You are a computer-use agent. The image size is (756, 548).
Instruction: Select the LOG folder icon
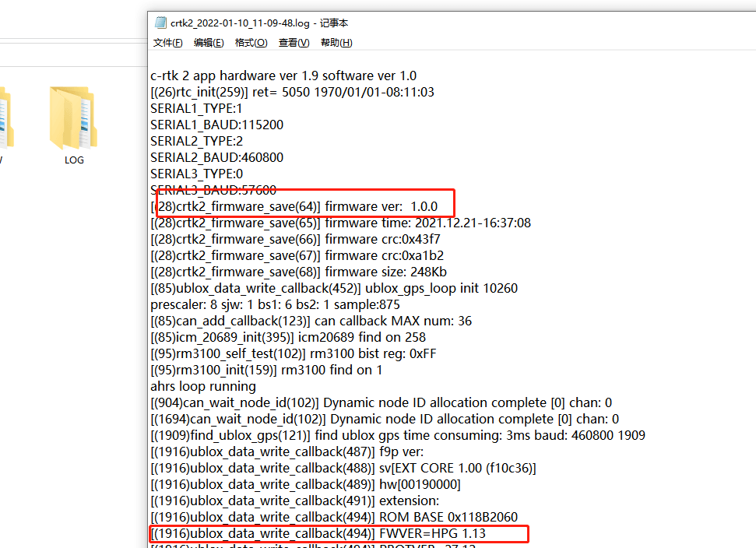coord(74,118)
